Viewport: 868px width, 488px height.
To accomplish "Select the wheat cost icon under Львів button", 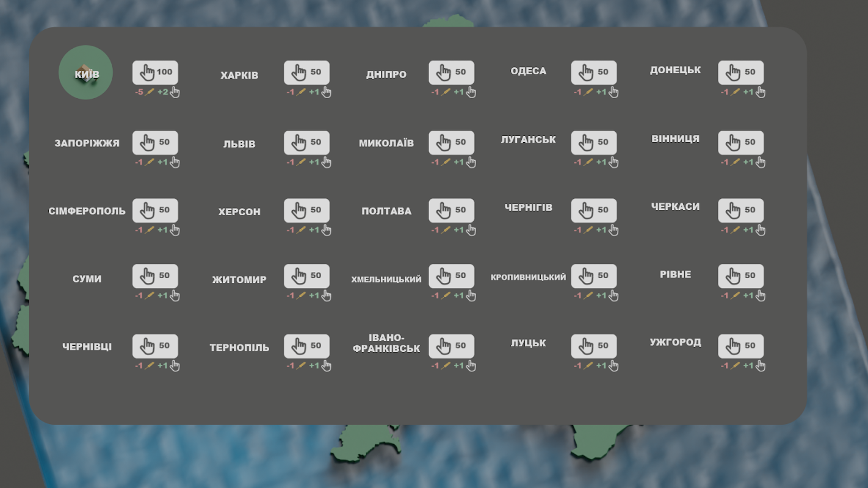I will click(301, 162).
